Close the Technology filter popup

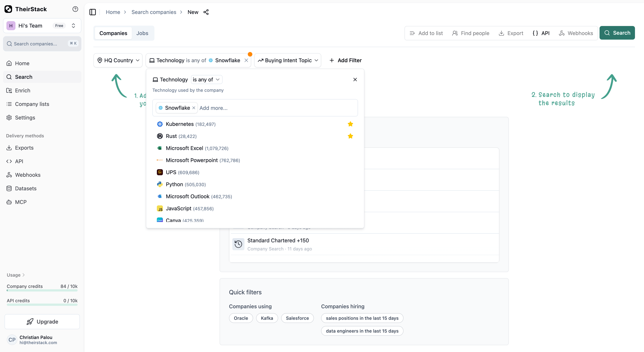(355, 80)
